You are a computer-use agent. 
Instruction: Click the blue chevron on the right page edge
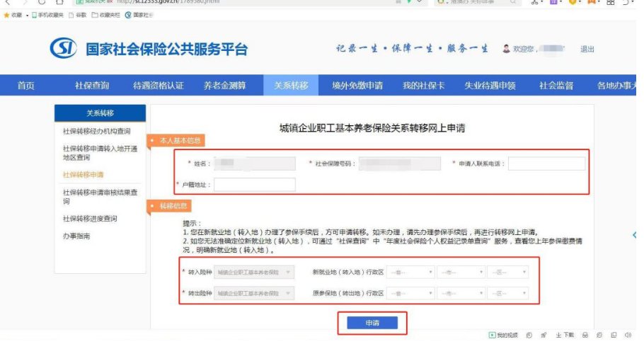635,235
